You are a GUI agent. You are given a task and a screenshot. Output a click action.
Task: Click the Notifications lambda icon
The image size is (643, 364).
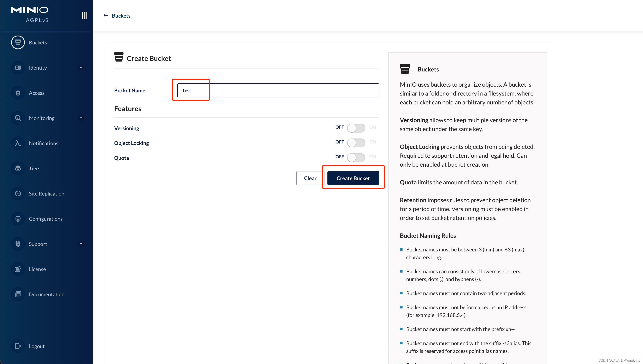18,143
